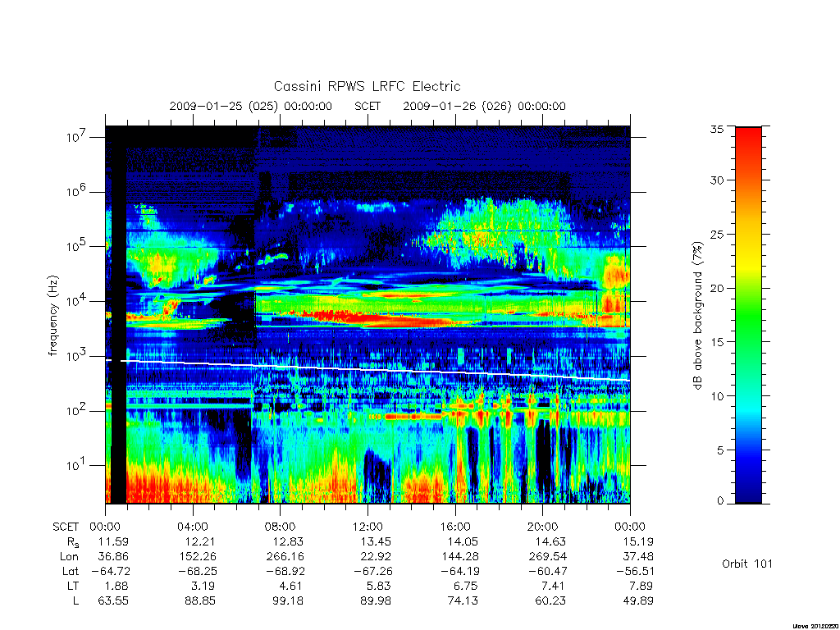
Task: Click the 10^4 frequency tick label
Action: point(77,301)
